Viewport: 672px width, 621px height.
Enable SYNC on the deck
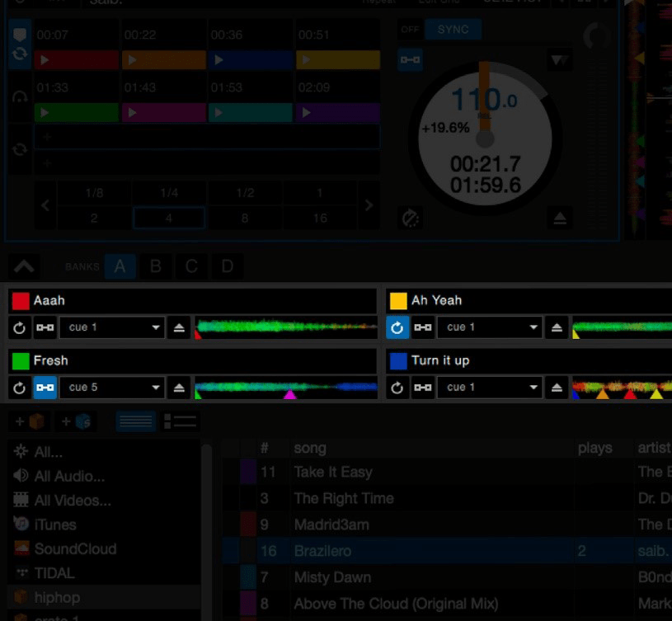point(453,29)
